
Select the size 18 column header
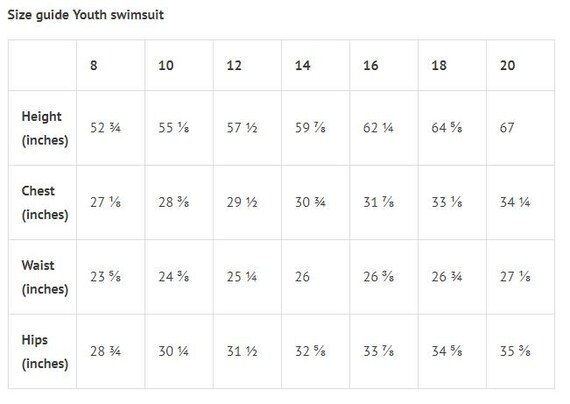tap(439, 65)
